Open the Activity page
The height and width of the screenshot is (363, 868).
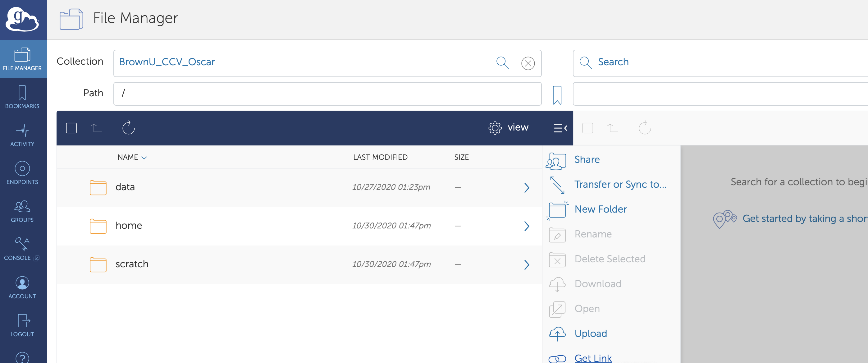point(22,135)
